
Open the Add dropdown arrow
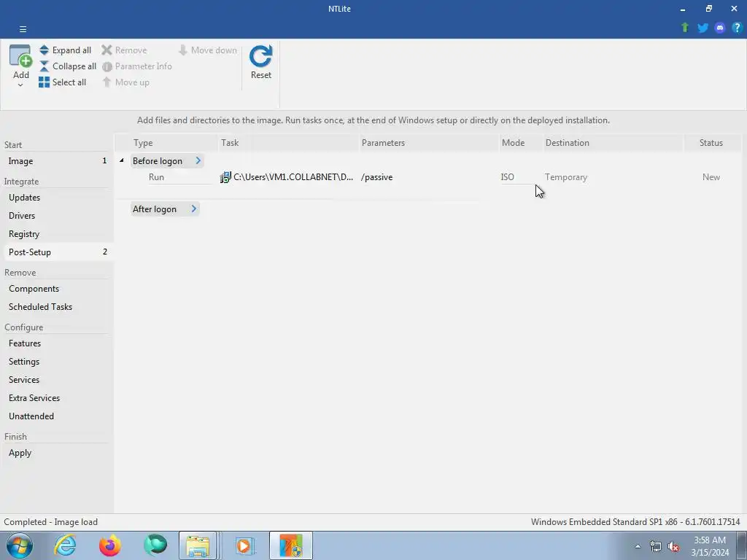point(20,85)
